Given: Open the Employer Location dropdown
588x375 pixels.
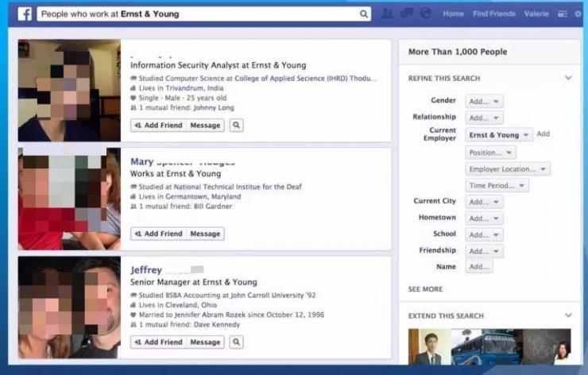Looking at the screenshot, I should point(508,169).
